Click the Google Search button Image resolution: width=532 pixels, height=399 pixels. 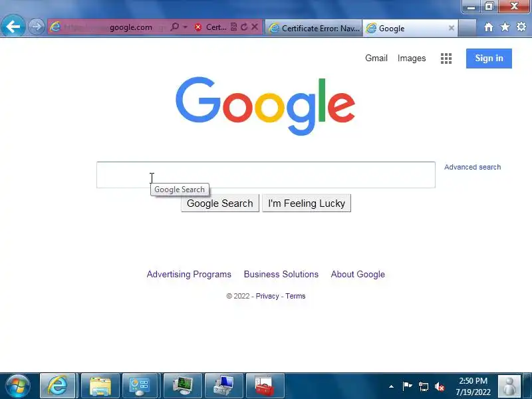[x=220, y=203]
